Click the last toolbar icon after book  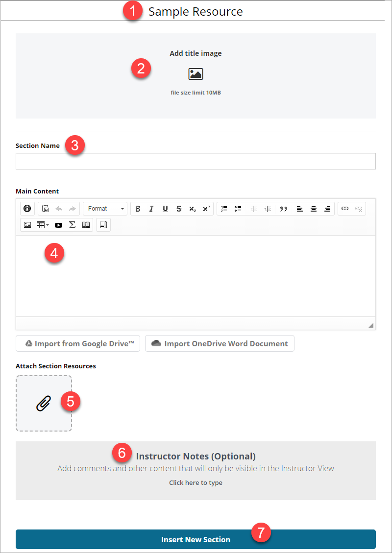103,225
